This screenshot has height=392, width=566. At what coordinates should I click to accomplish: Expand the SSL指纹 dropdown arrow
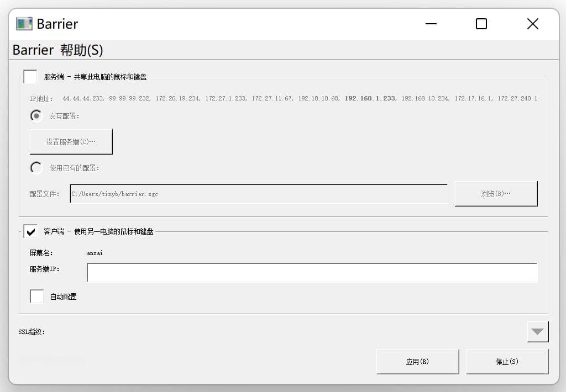point(537,332)
